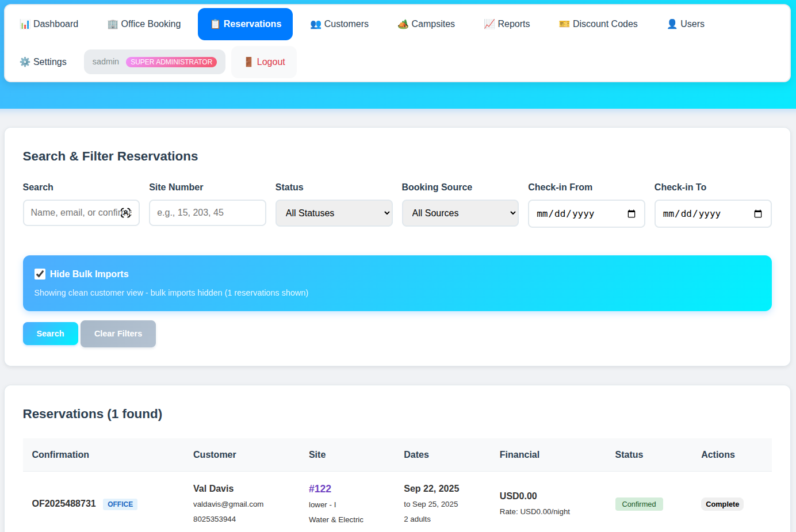Click the Water & Electric site text
The image size is (796, 532).
click(336, 520)
